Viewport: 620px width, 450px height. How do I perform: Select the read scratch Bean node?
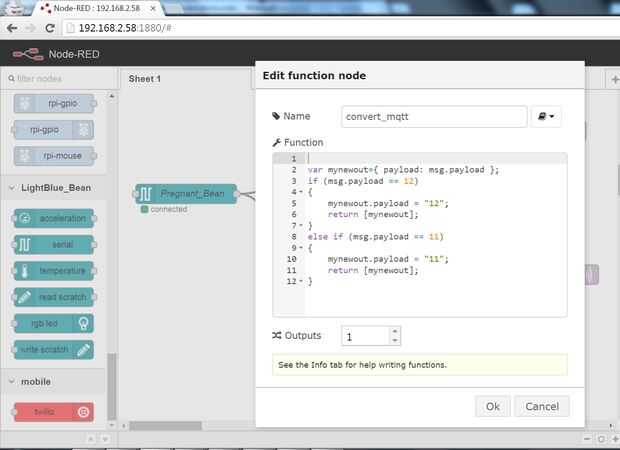click(54, 297)
